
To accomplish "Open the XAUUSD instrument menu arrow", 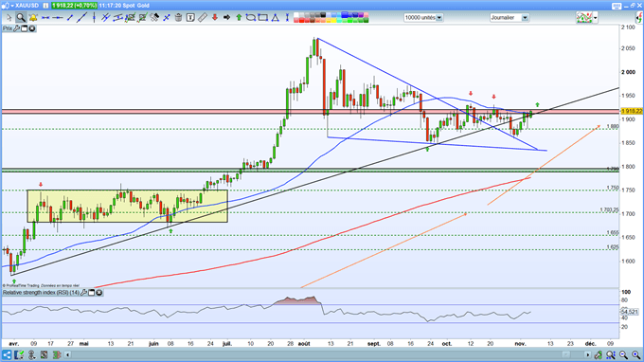I will tap(12, 6).
